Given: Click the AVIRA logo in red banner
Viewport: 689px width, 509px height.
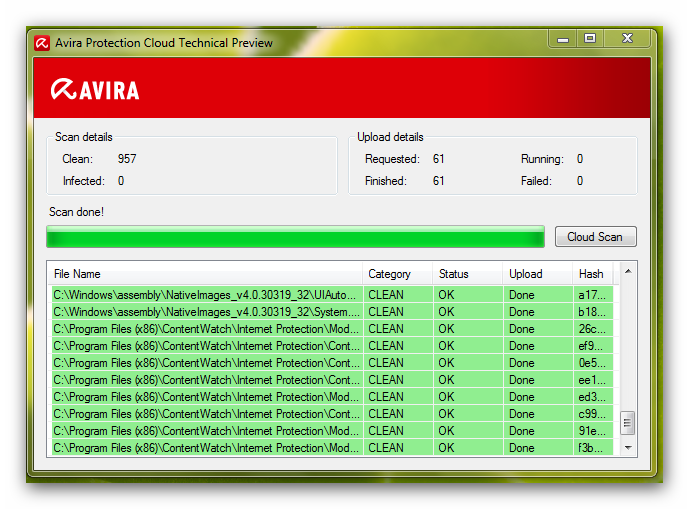Looking at the screenshot, I should pyautogui.click(x=95, y=90).
